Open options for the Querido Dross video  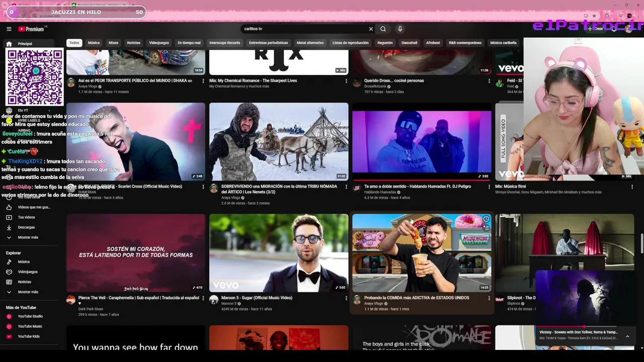click(x=489, y=81)
